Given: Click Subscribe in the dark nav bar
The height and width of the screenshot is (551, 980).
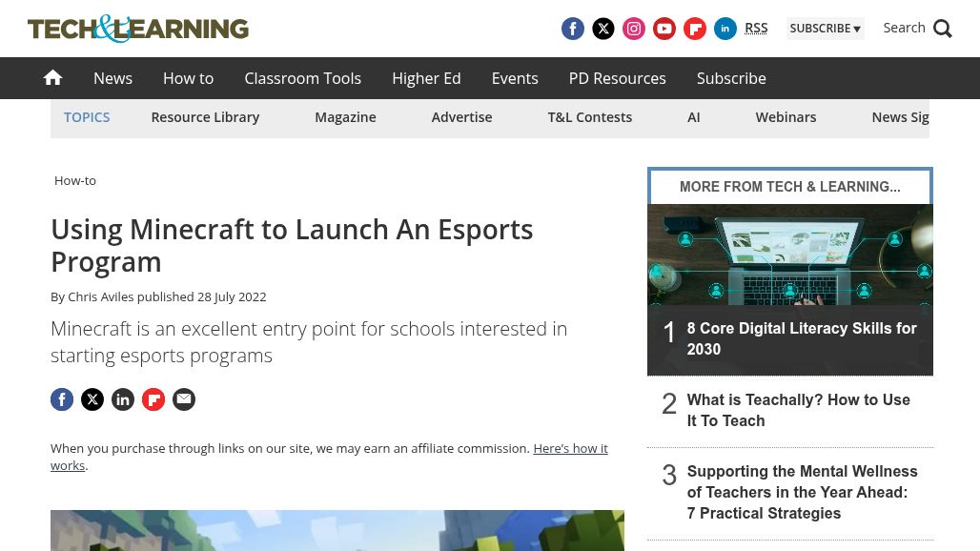Looking at the screenshot, I should (x=731, y=78).
